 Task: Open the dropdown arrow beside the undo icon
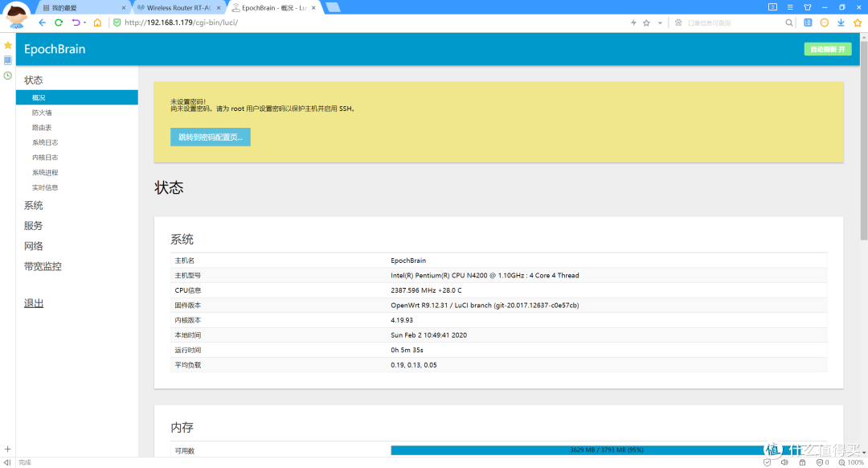[84, 23]
